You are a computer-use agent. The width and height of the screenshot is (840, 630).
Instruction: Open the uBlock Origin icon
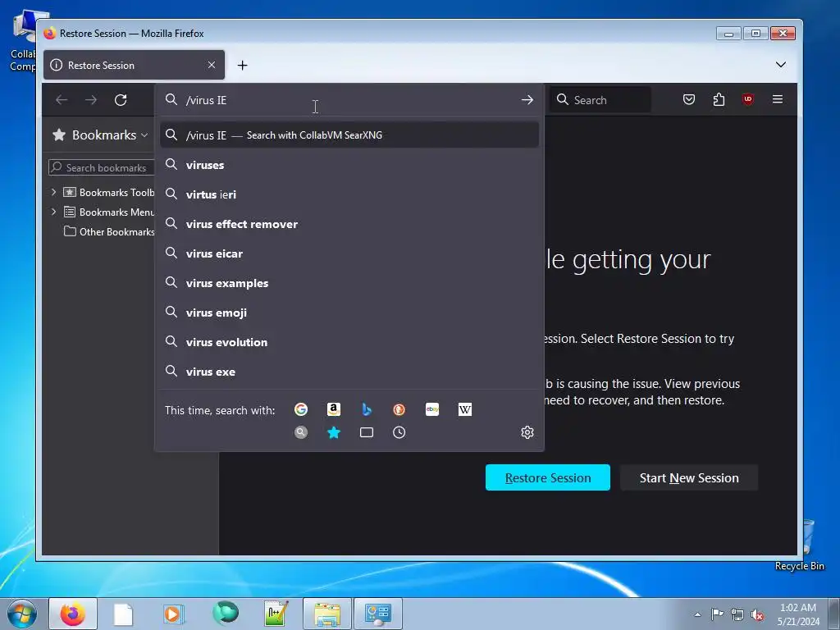[x=748, y=99]
